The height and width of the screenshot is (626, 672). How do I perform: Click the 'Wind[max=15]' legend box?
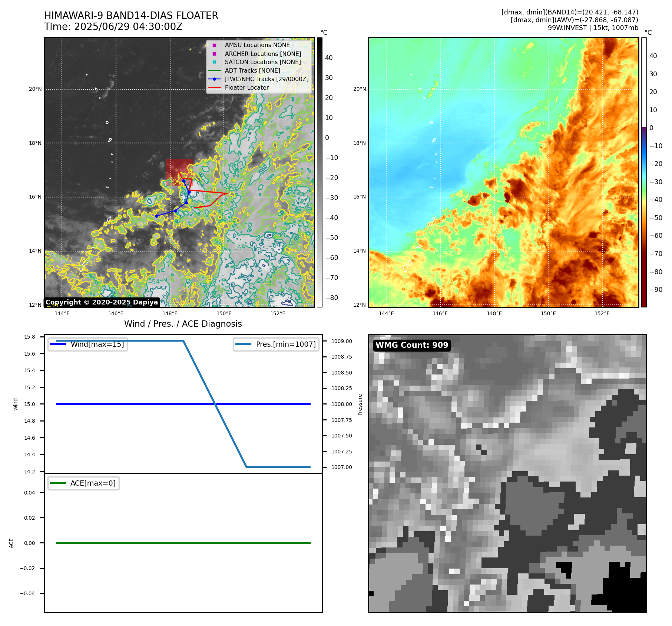pos(88,344)
